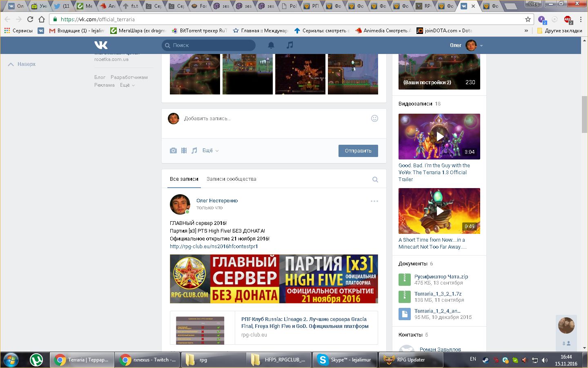This screenshot has height=368, width=588.
Task: Open RPG Updater from the taskbar
Action: (411, 360)
